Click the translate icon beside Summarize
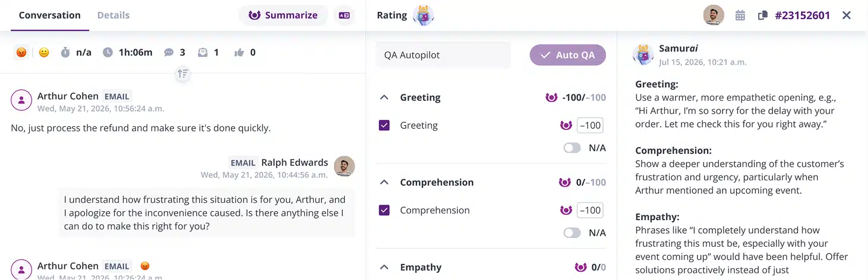Viewport: 868px width, 280px height. 344,15
